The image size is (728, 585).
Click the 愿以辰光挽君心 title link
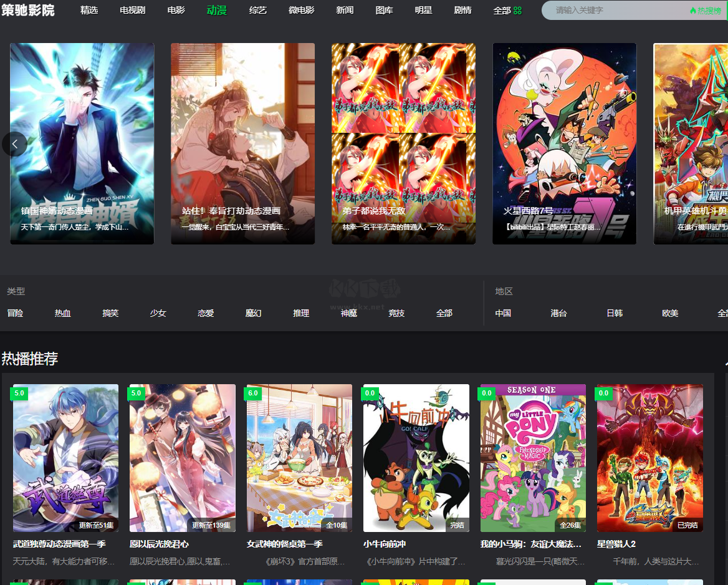pos(160,544)
